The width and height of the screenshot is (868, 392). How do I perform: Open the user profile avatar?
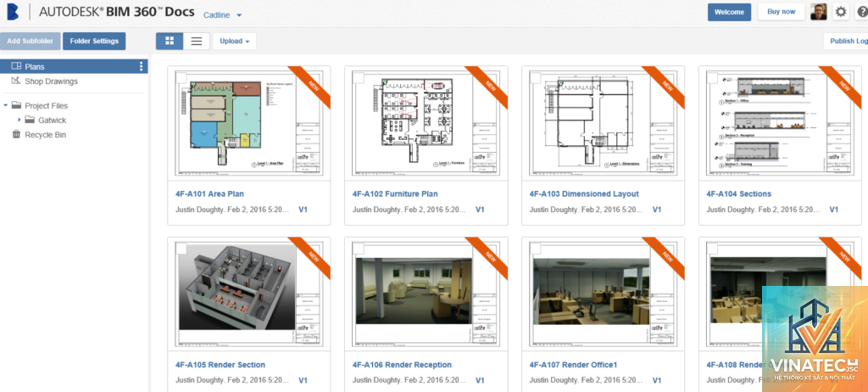pyautogui.click(x=819, y=12)
